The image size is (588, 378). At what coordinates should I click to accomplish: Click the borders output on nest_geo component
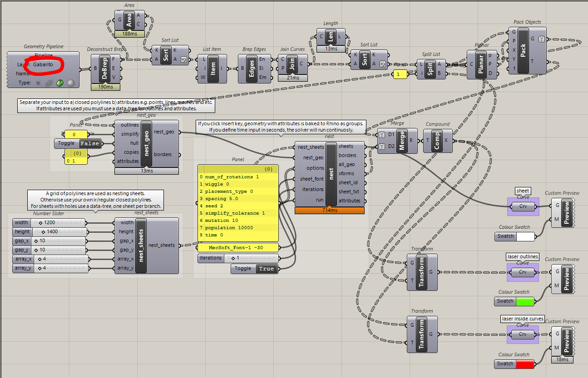163,154
